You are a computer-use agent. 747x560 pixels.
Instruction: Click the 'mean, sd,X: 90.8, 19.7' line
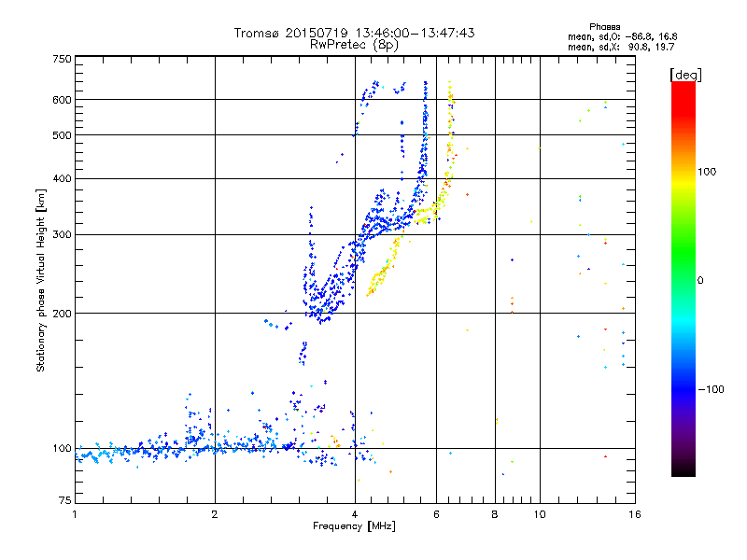(x=621, y=47)
